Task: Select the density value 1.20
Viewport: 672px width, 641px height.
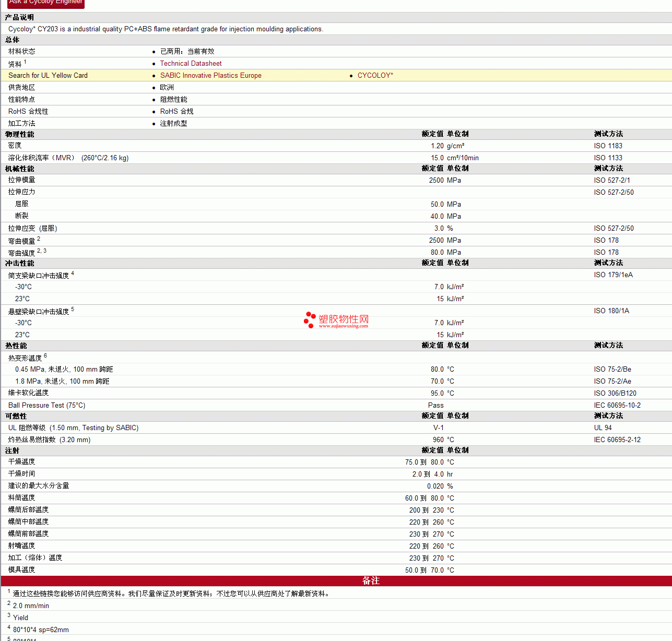Action: (x=437, y=146)
